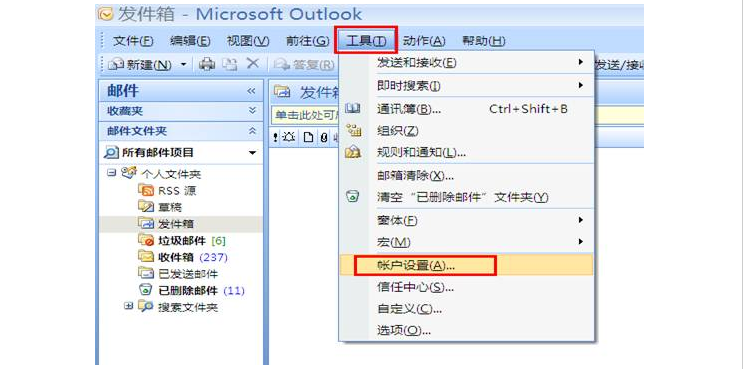
Task: Click the RSS 源 folder icon
Action: [146, 190]
